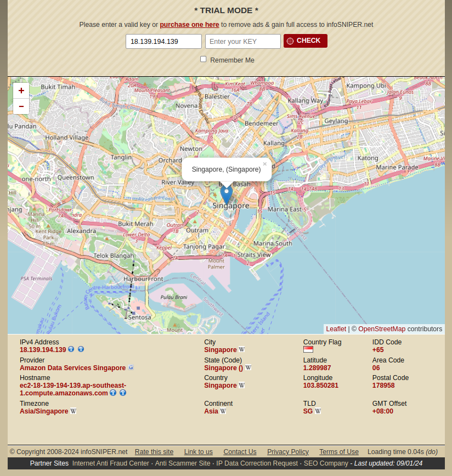Zoom in on the map
This screenshot has height=476, width=452.
[x=21, y=91]
